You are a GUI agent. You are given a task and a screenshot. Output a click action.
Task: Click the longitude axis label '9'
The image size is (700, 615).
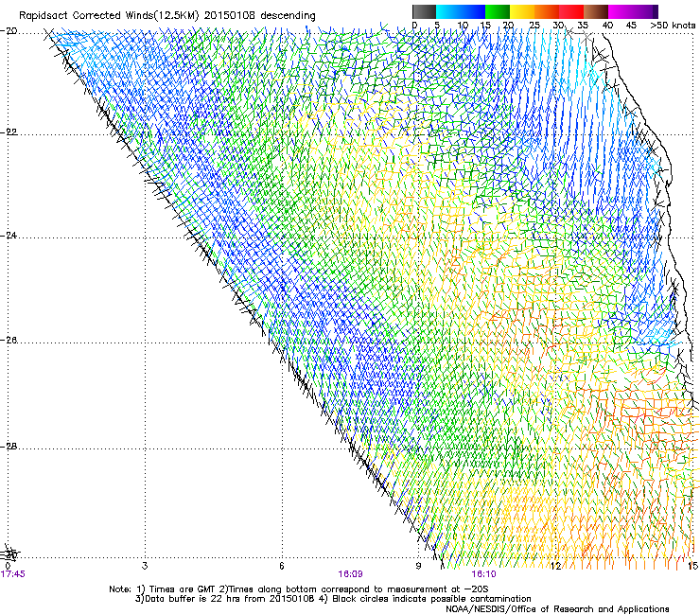click(418, 566)
